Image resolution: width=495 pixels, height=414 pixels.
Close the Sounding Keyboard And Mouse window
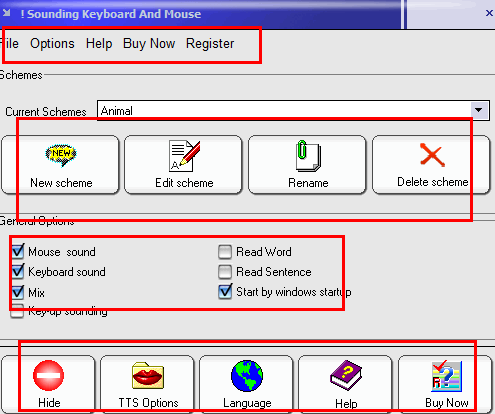pyautogui.click(x=489, y=13)
